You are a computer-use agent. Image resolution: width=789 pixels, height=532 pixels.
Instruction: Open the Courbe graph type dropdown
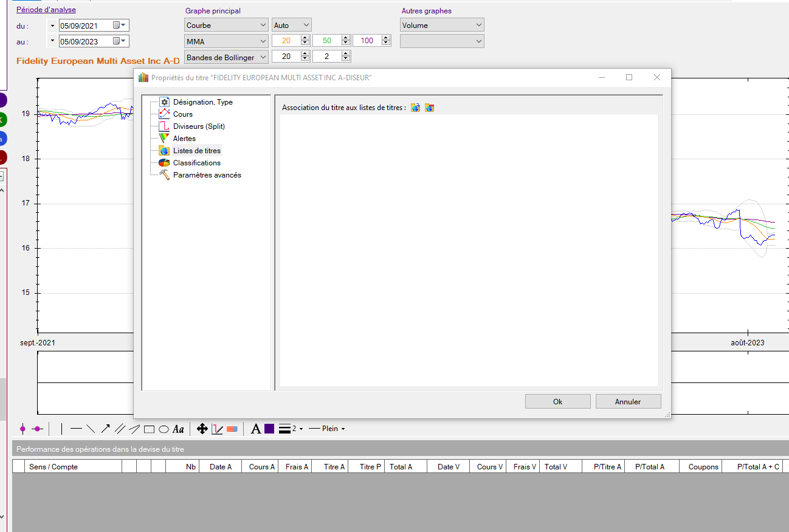point(226,25)
